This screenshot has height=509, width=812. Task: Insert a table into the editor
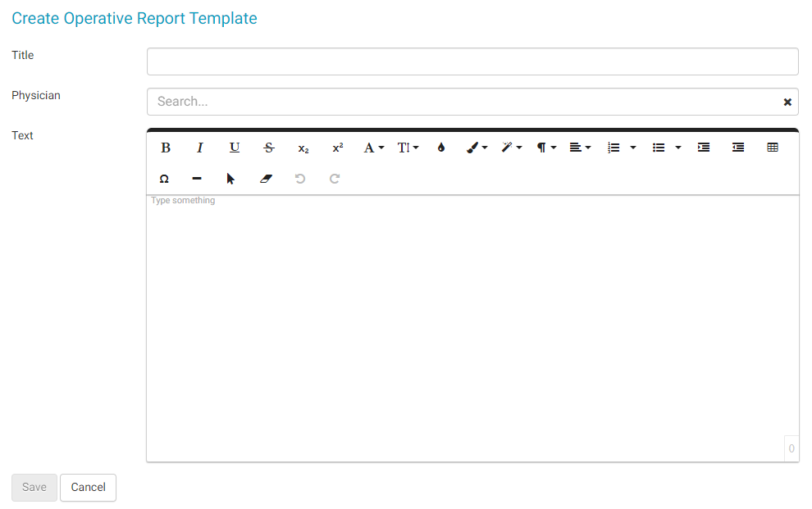click(x=773, y=148)
